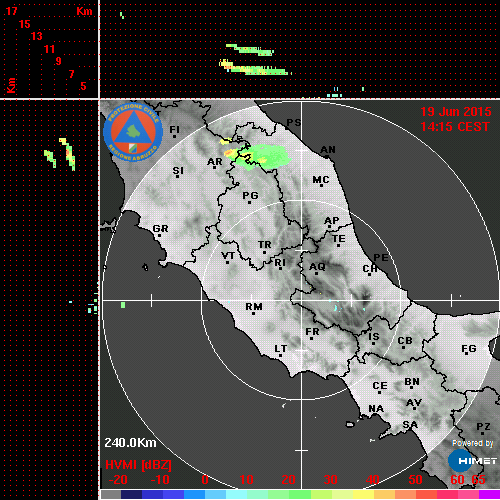Click the AQ province label

317,267
